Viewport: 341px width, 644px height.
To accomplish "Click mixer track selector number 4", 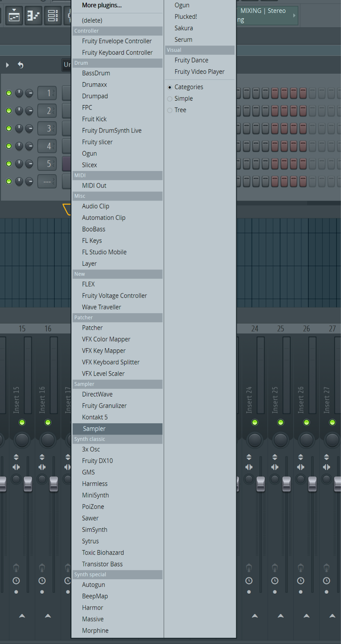I will (47, 146).
